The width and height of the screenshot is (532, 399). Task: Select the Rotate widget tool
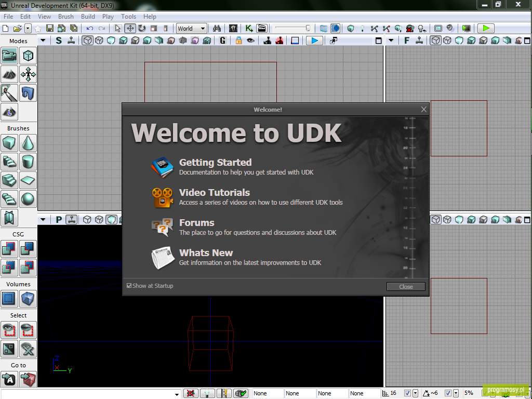click(142, 29)
